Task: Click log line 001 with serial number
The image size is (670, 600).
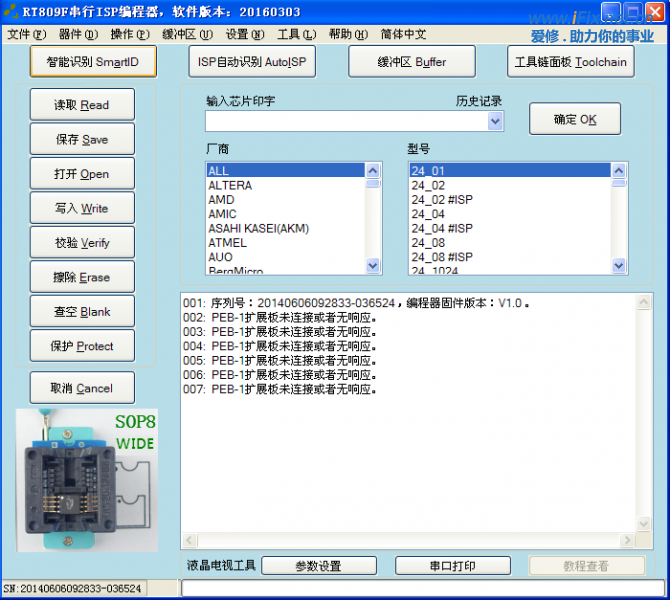Action: [x=357, y=303]
